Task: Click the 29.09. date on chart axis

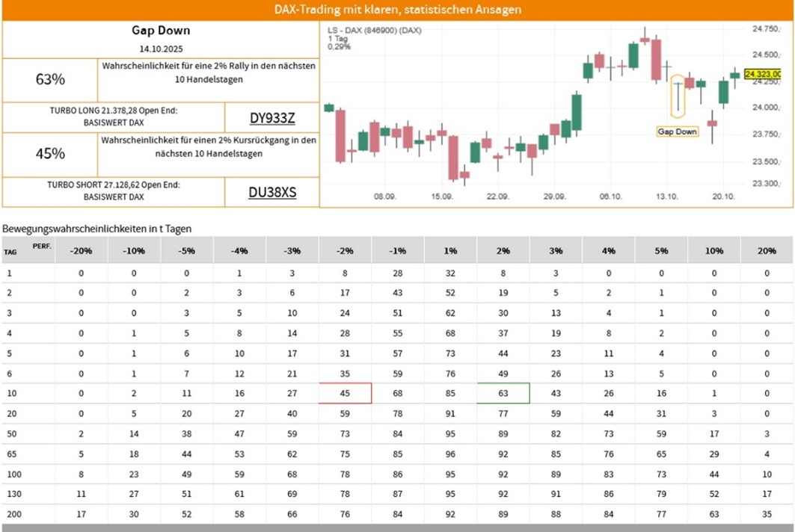Action: click(554, 196)
